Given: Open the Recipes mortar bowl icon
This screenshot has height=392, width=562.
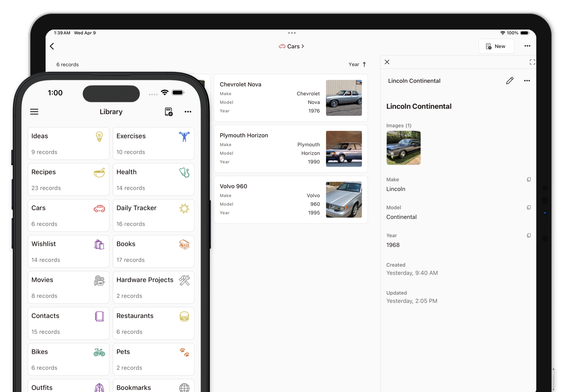Looking at the screenshot, I should tap(99, 172).
